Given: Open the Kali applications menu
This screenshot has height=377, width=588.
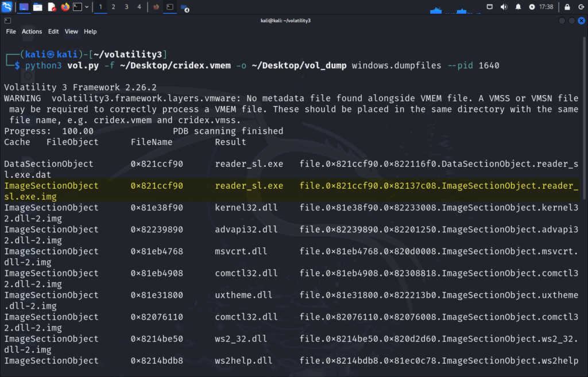Looking at the screenshot, I should (x=7, y=6).
